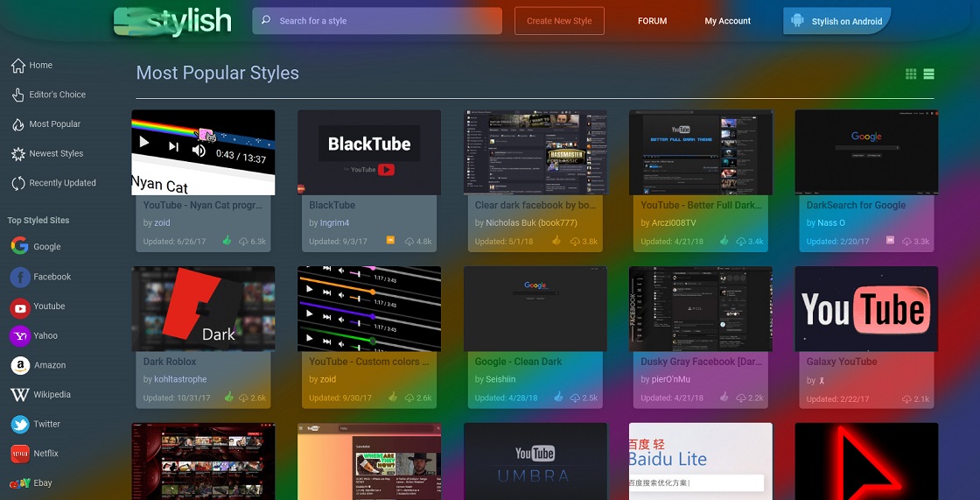980x500 pixels.
Task: Go to Home in the sidebar
Action: click(40, 65)
